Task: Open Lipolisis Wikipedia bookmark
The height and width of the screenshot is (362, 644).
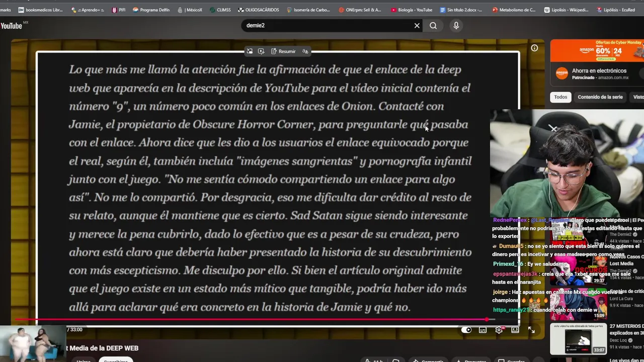Action: (566, 10)
